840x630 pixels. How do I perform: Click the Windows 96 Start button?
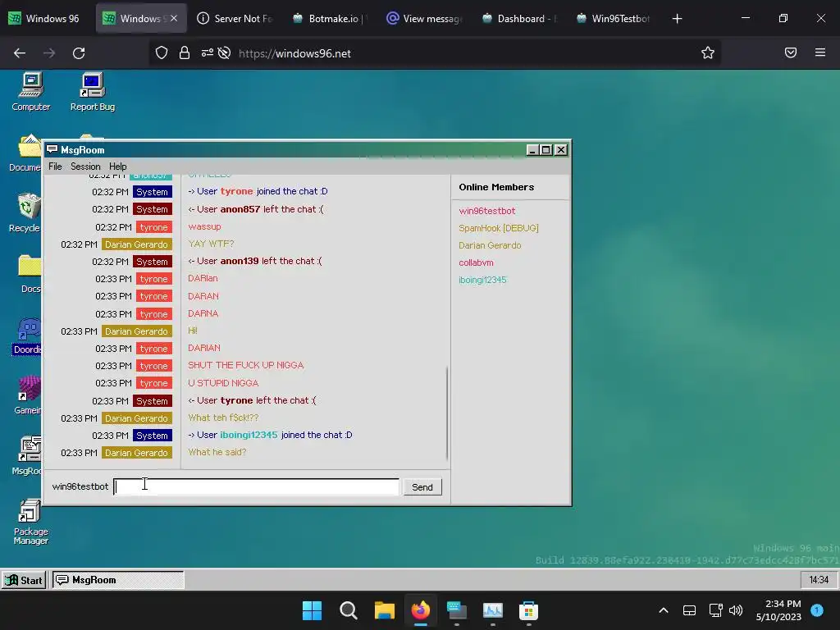coord(24,580)
